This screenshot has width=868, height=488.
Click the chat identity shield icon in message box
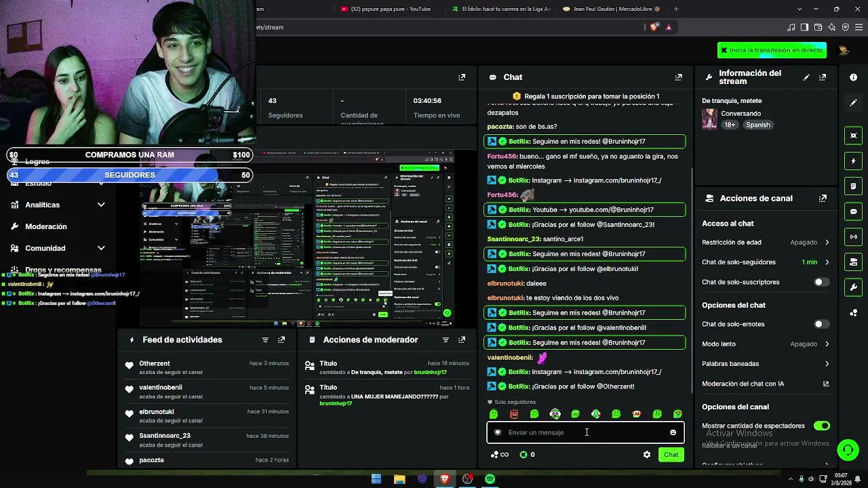[498, 432]
